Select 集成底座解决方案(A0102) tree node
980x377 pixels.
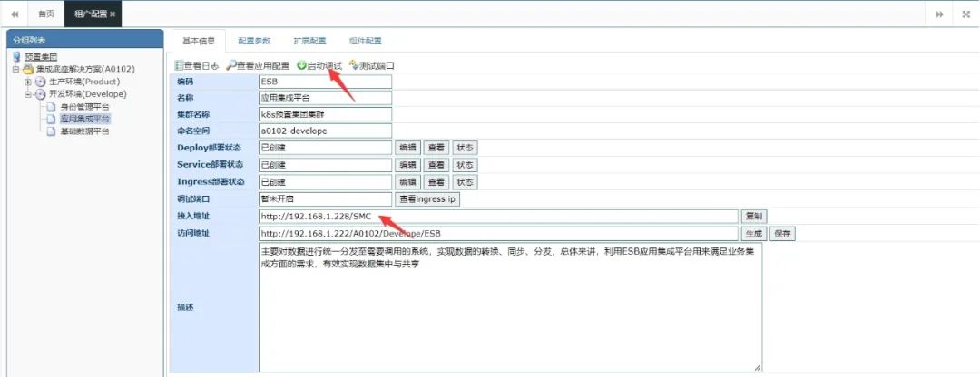point(84,69)
